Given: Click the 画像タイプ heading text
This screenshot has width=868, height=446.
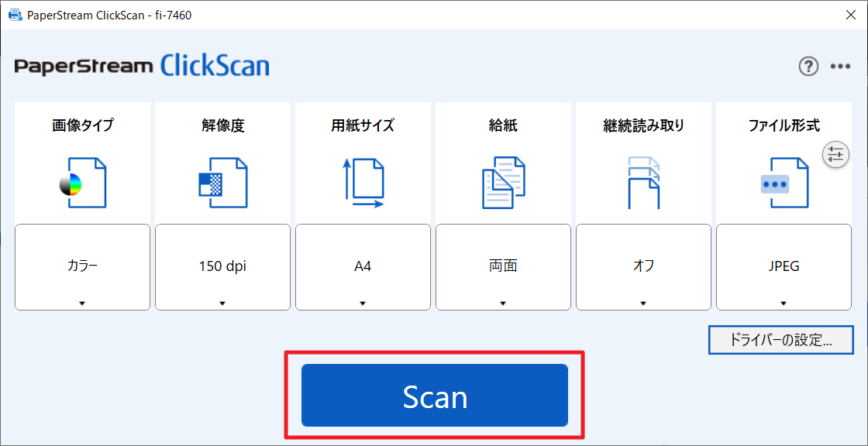Looking at the screenshot, I should [82, 125].
